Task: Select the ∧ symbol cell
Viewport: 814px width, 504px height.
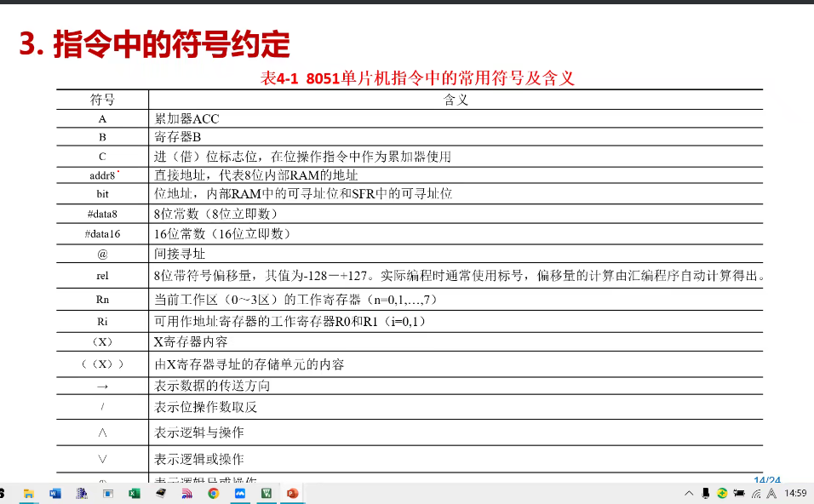Action: click(x=102, y=432)
